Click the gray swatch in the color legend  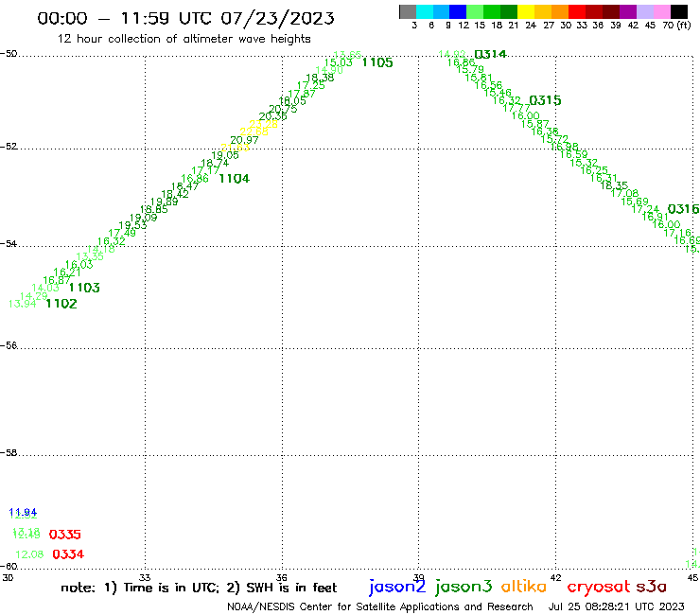[408, 11]
